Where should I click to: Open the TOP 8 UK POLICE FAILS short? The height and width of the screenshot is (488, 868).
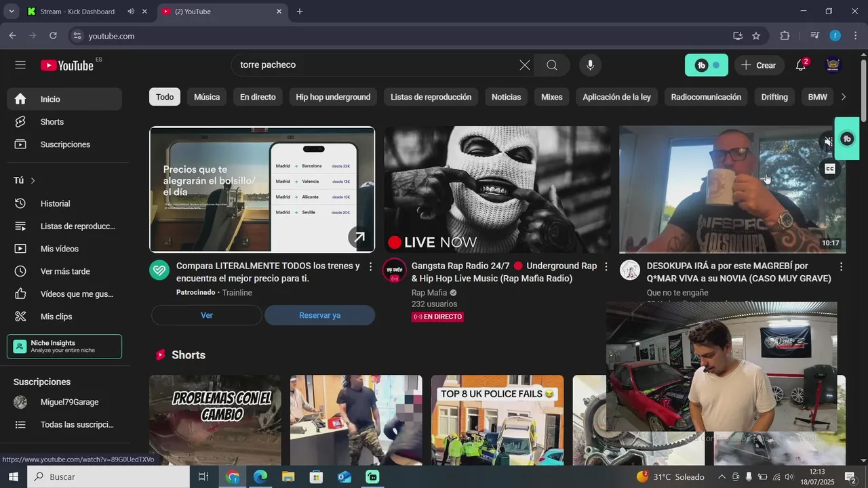[x=497, y=420]
